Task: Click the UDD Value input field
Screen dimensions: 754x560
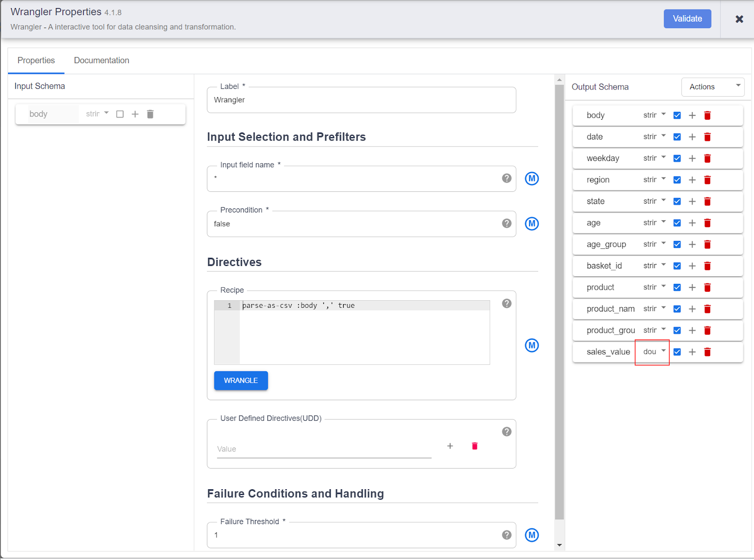Action: tap(324, 449)
